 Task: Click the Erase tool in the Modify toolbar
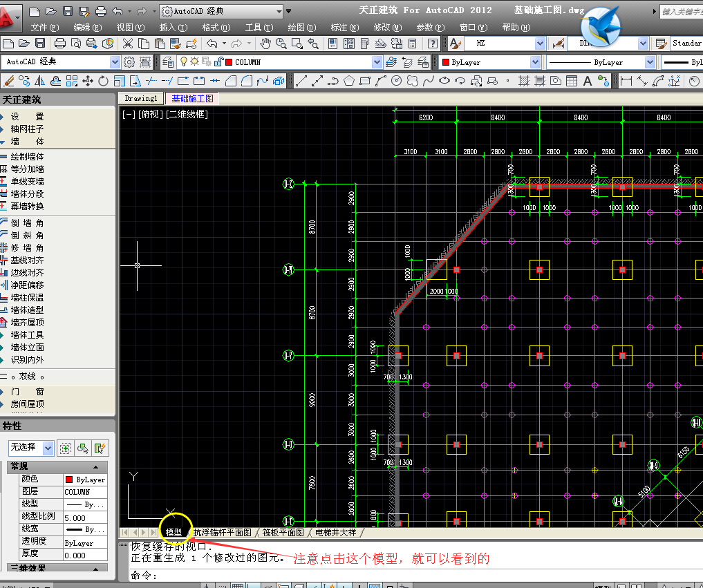point(8,81)
